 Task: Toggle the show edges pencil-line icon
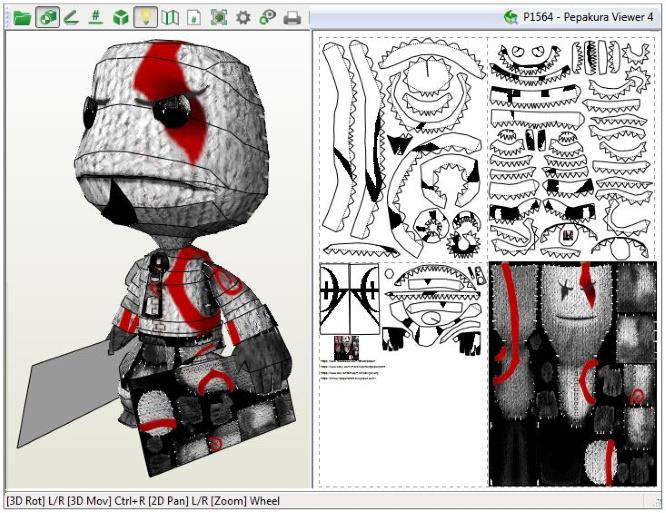(x=71, y=18)
